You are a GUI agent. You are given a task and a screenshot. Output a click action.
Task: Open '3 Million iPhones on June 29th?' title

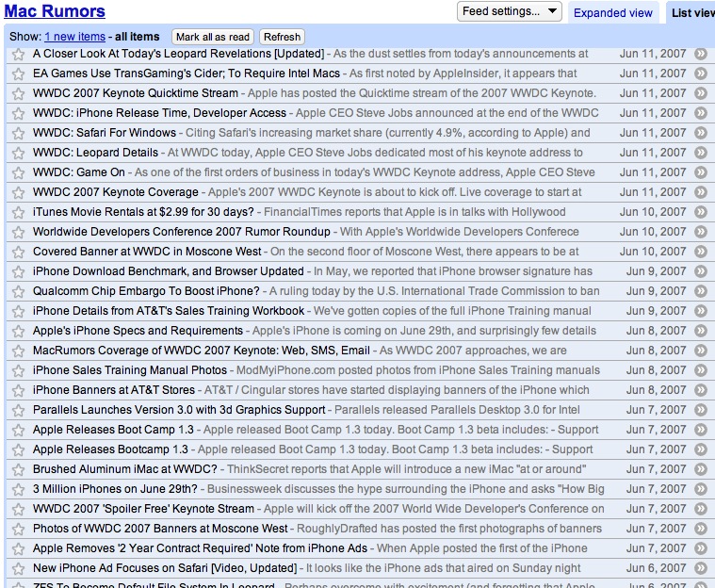[x=115, y=489]
